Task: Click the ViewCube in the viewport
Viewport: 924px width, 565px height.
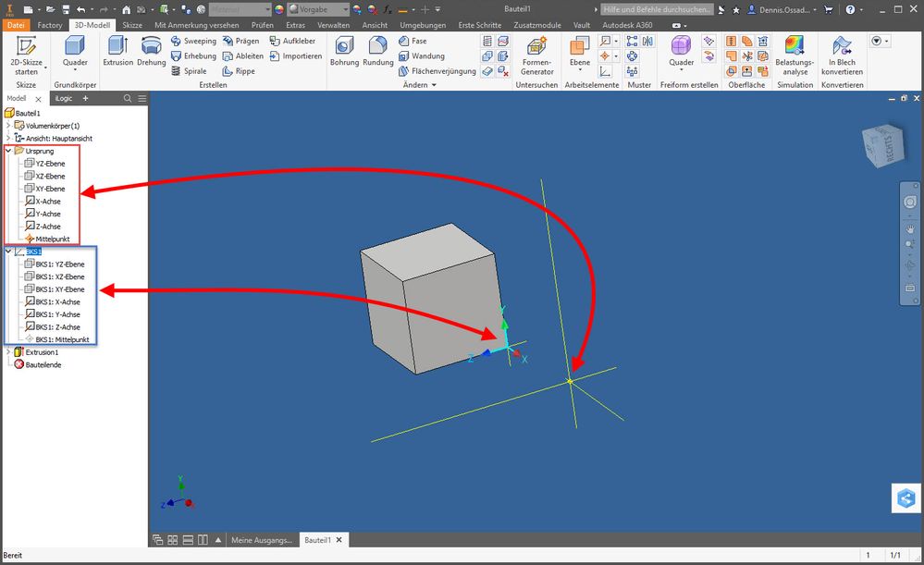Action: pyautogui.click(x=882, y=143)
